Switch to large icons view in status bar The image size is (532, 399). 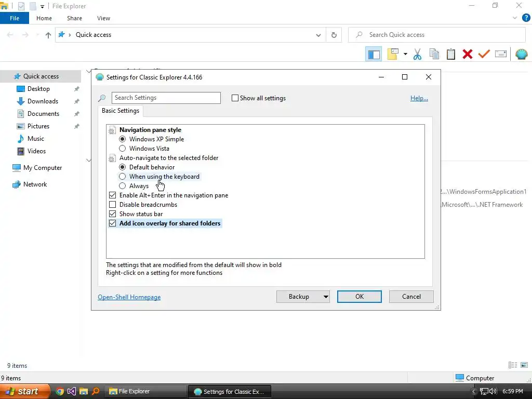[524, 365]
